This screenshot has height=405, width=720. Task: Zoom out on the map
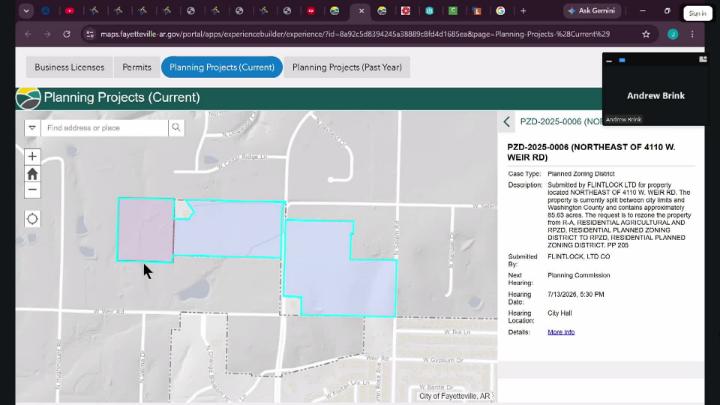32,190
